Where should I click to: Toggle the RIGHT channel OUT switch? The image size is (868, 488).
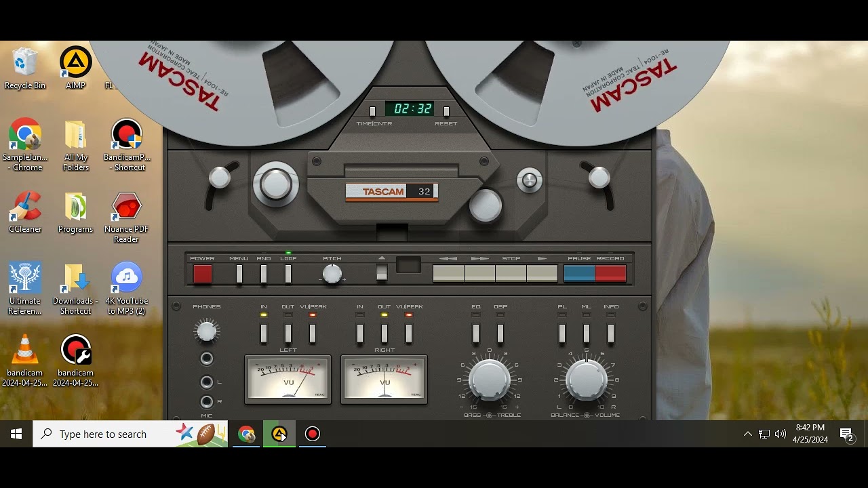(384, 333)
